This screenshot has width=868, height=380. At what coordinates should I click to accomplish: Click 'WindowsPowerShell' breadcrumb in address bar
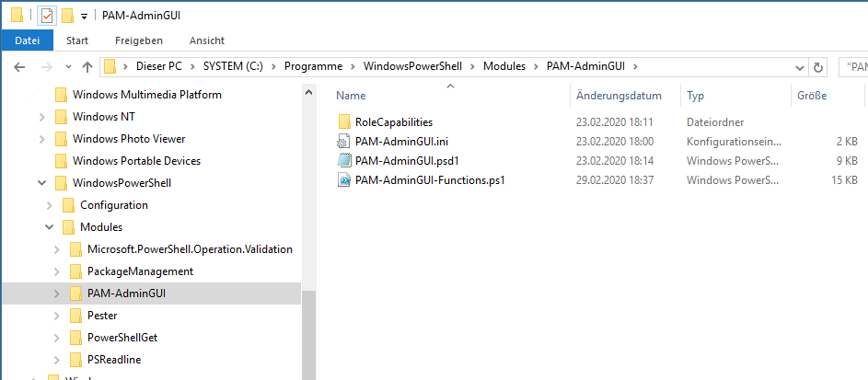pos(412,67)
